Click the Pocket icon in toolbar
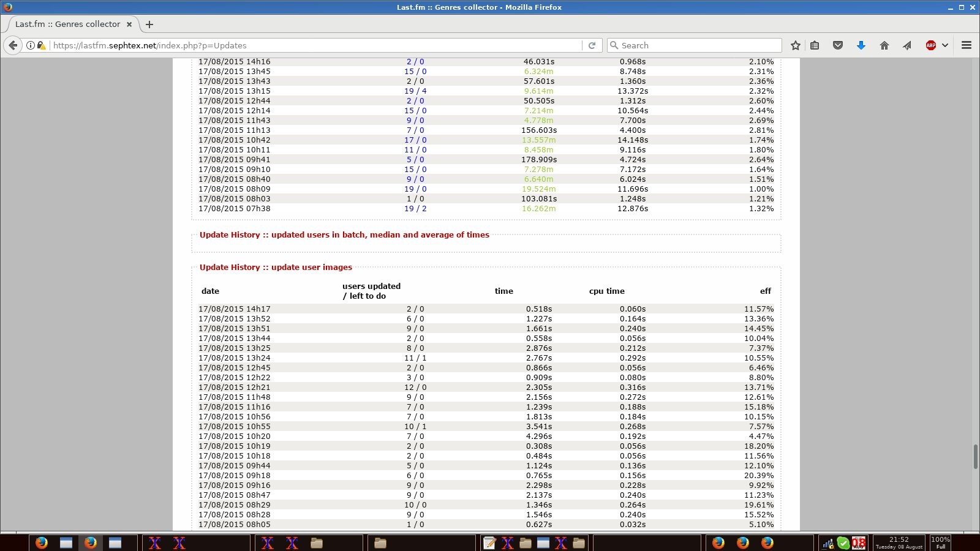 coord(838,45)
